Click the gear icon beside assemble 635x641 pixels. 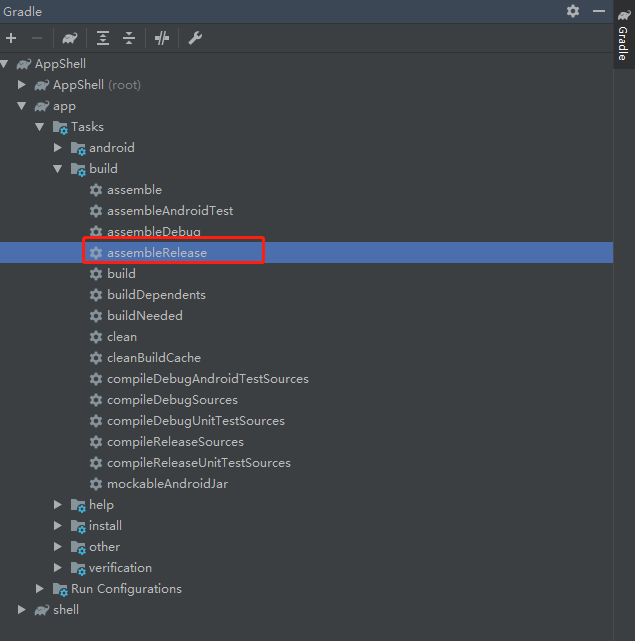point(96,190)
